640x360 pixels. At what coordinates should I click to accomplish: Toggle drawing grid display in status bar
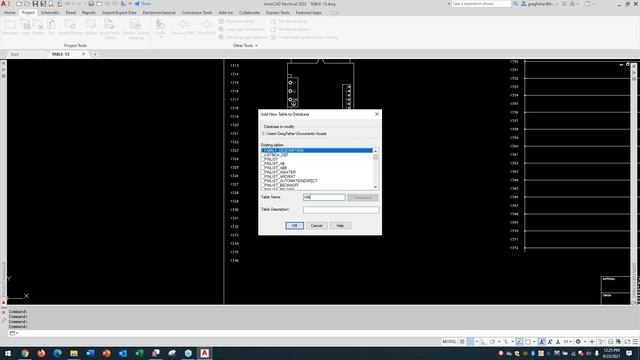462,342
